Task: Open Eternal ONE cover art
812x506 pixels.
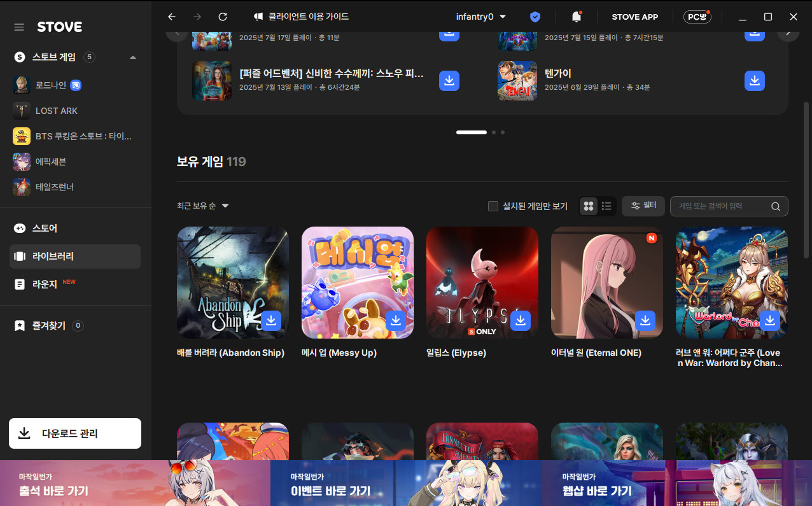Action: point(607,283)
